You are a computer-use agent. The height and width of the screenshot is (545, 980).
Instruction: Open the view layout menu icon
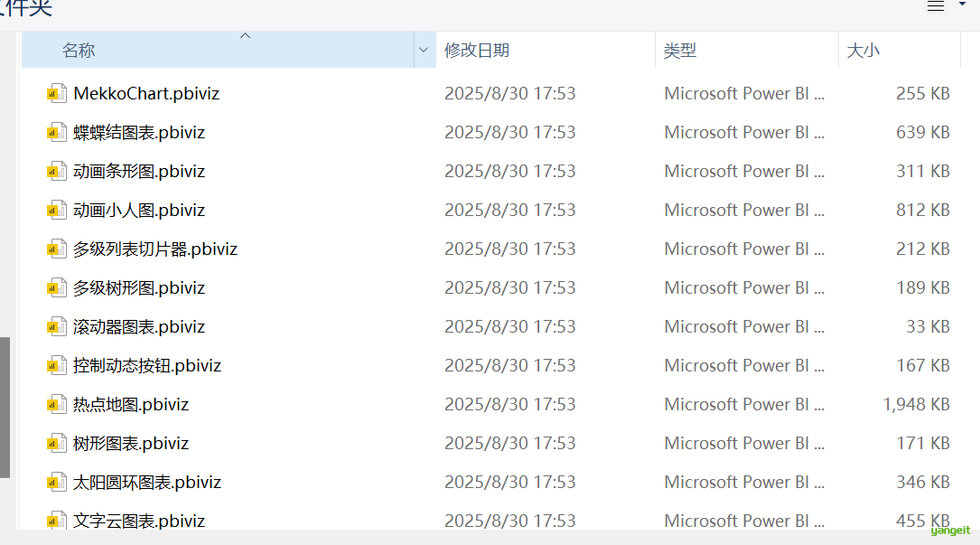click(x=936, y=5)
